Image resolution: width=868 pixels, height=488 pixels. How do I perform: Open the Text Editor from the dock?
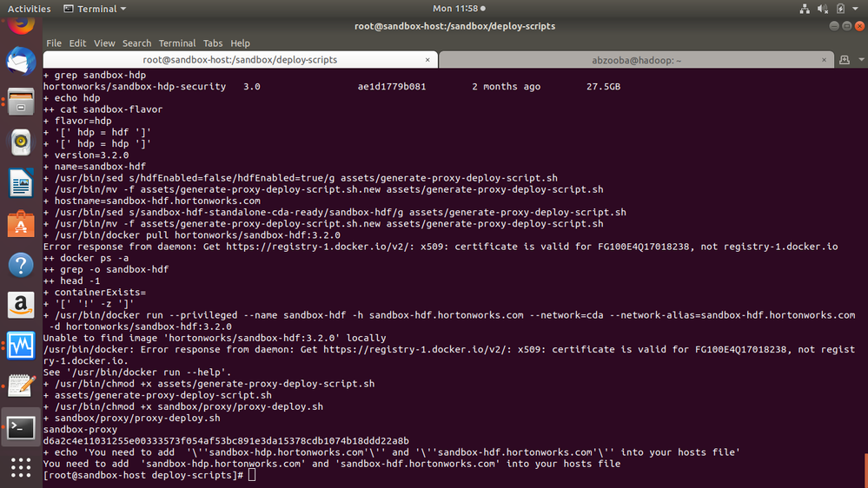coord(21,386)
